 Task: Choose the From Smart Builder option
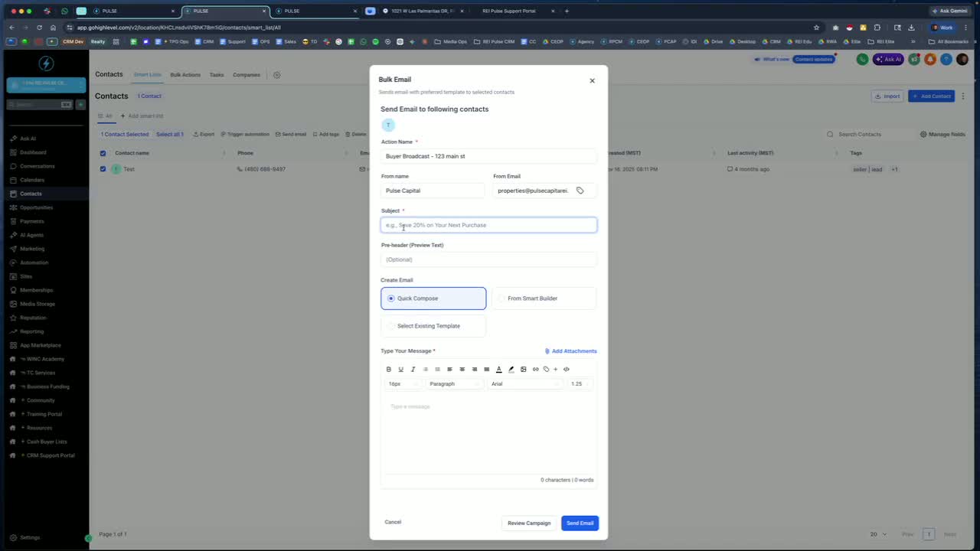[544, 298]
